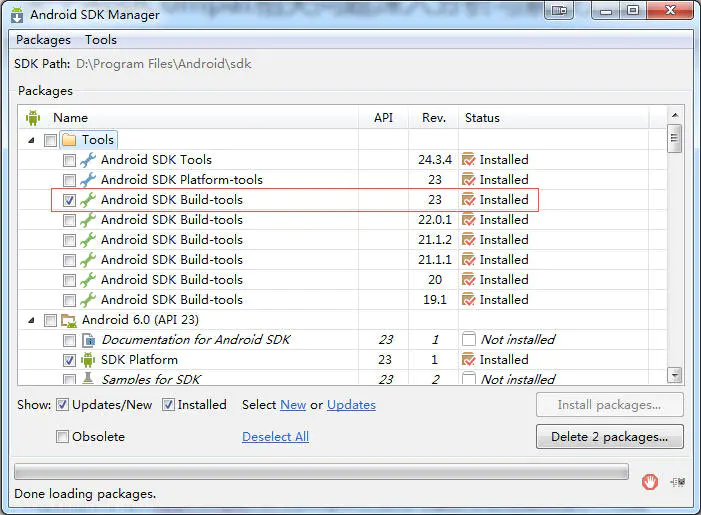The height and width of the screenshot is (515, 701).
Task: Click the Tools folder icon
Action: point(69,140)
